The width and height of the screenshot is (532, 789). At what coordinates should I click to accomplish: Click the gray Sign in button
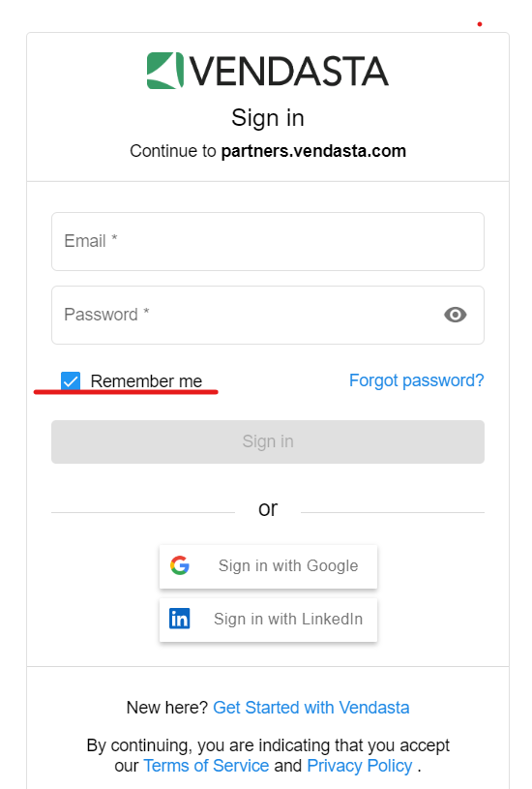(x=268, y=441)
